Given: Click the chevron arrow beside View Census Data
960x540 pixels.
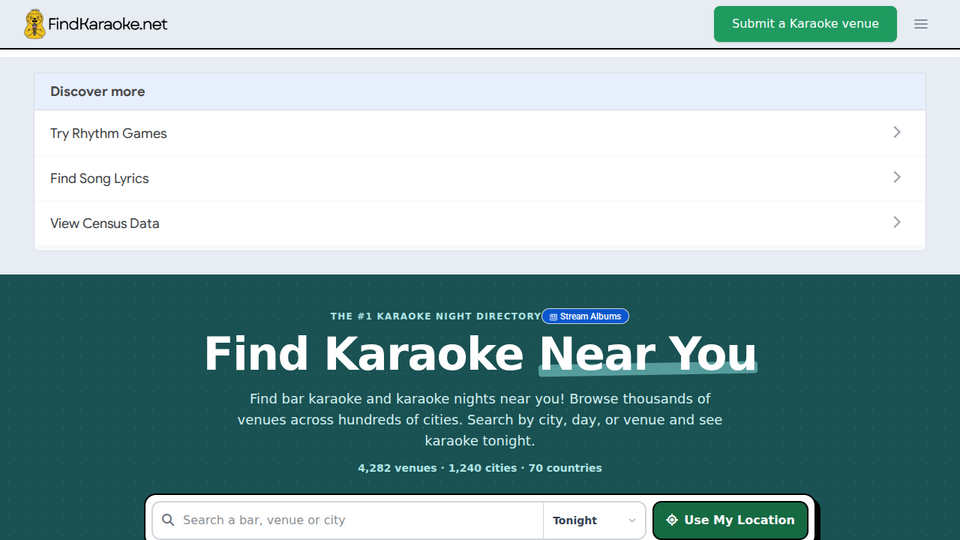Looking at the screenshot, I should [897, 222].
